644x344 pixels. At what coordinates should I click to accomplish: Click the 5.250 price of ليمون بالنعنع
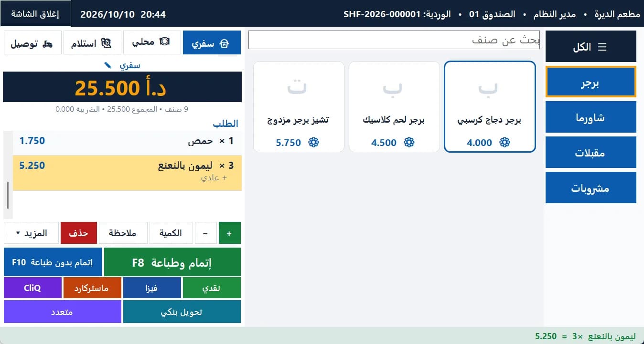click(32, 166)
